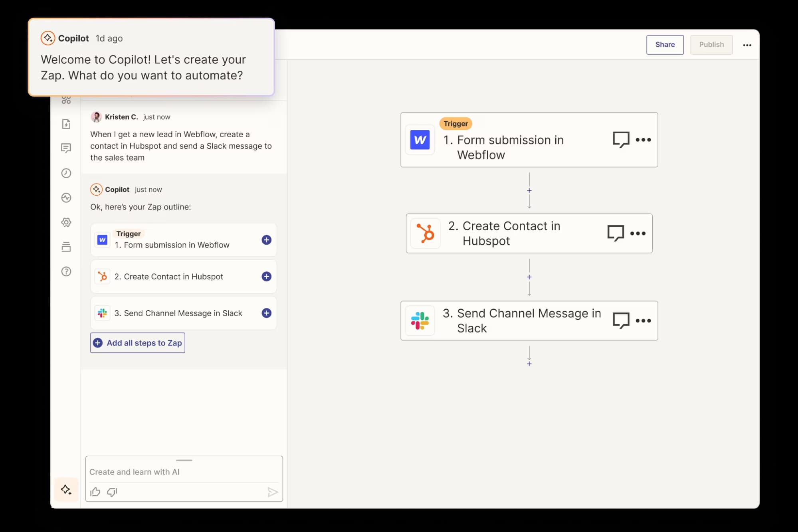Open the settings gear icon in sidebar
This screenshot has width=798, height=532.
click(66, 222)
